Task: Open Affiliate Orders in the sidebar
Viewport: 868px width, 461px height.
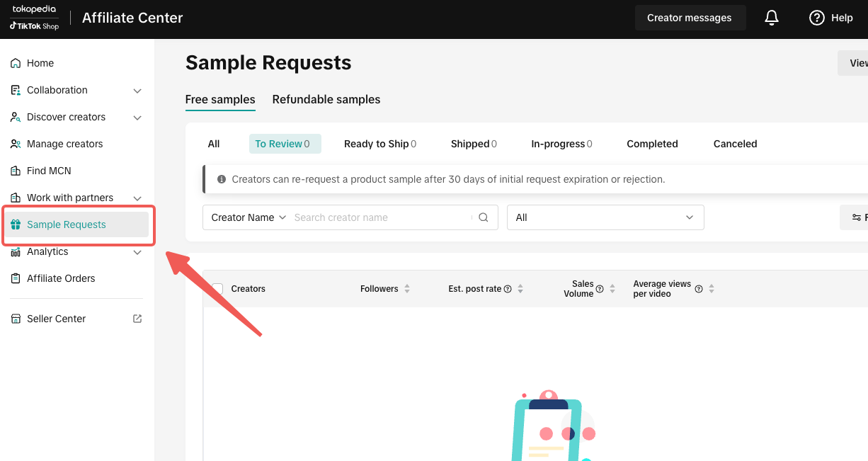Action: [61, 278]
